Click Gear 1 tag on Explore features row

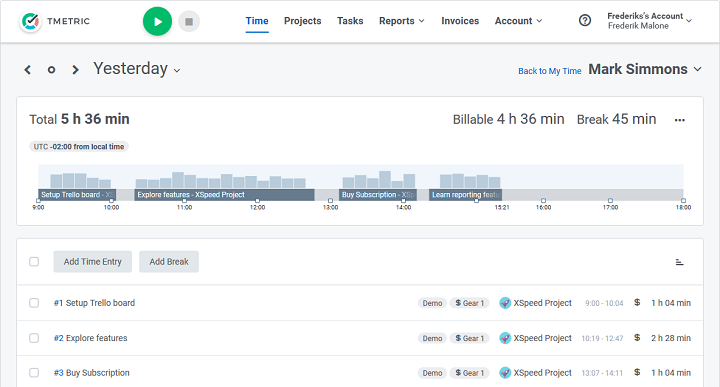tap(469, 338)
